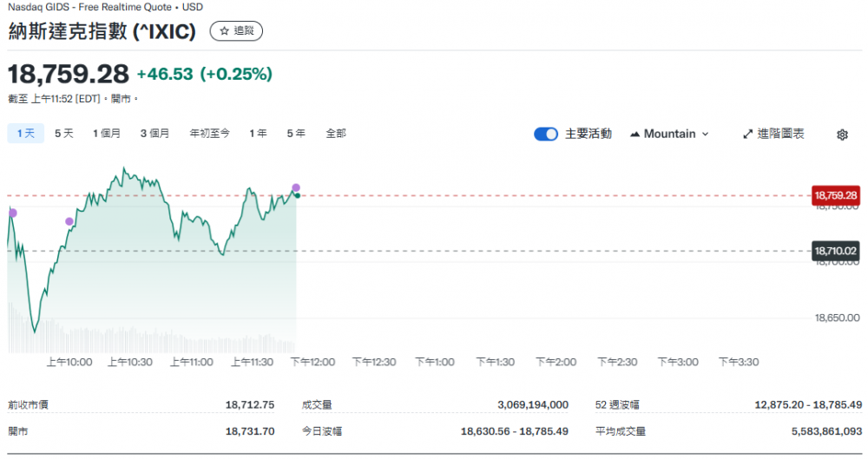Switch to the 5 天 range
Image resolution: width=868 pixels, height=459 pixels.
click(x=64, y=134)
